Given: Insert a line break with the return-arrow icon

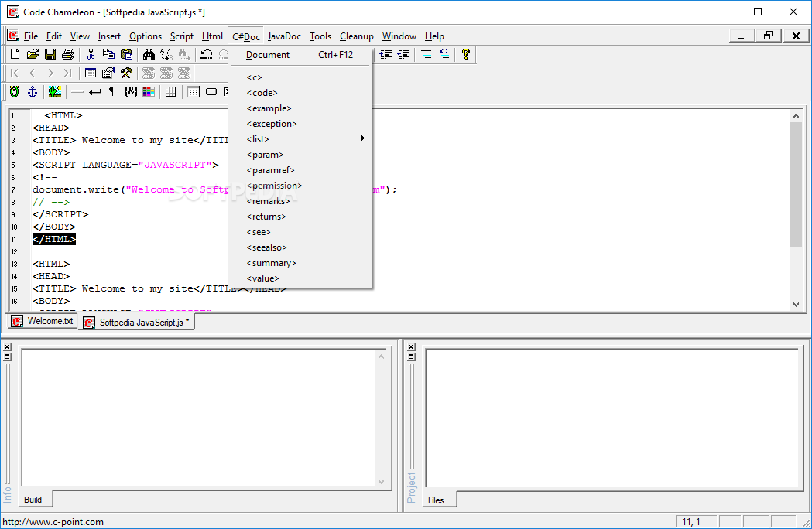Looking at the screenshot, I should click(x=94, y=91).
